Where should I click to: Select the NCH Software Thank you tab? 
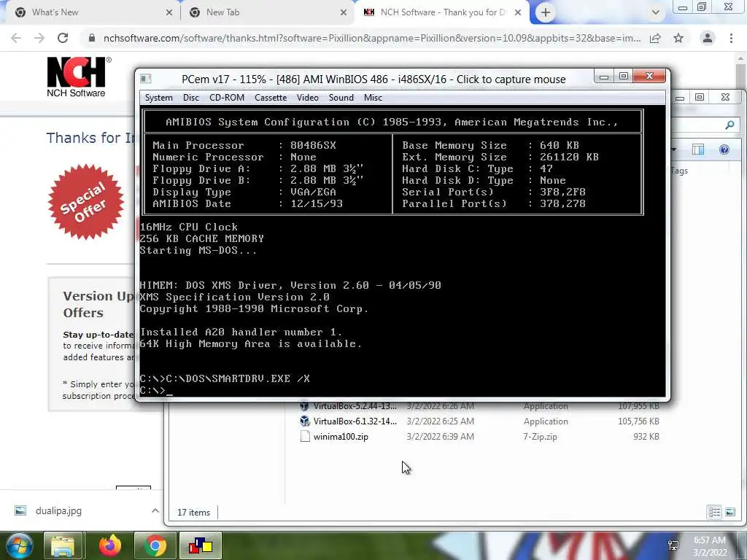[443, 12]
